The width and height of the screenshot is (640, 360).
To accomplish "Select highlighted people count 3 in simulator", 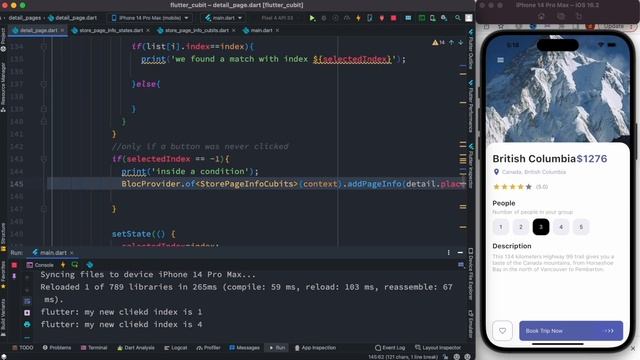I will pos(541,227).
